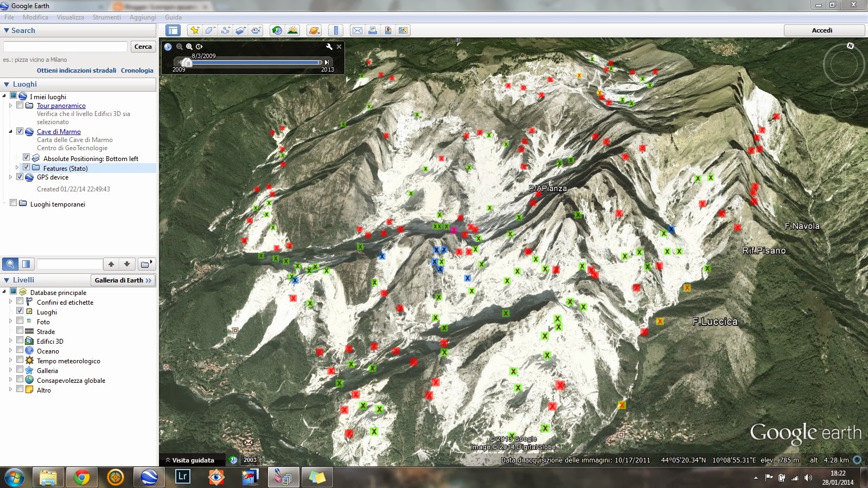Click the time slider's blue track
The image size is (868, 488).
(255, 62)
